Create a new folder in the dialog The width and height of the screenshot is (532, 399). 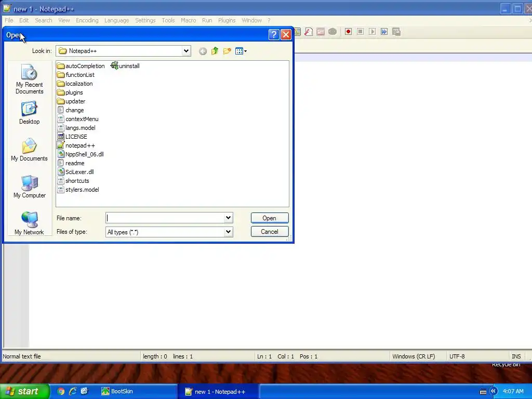coord(227,51)
